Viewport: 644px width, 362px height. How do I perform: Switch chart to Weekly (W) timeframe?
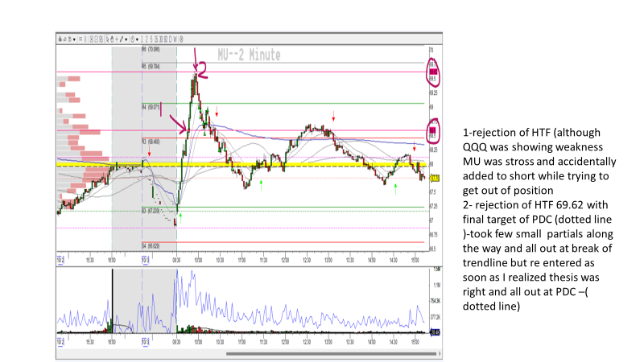(x=175, y=39)
